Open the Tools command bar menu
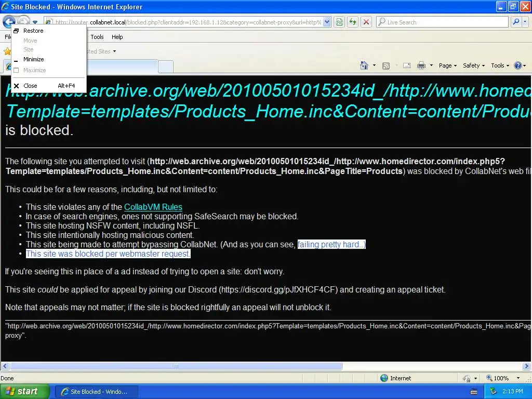 pos(500,65)
